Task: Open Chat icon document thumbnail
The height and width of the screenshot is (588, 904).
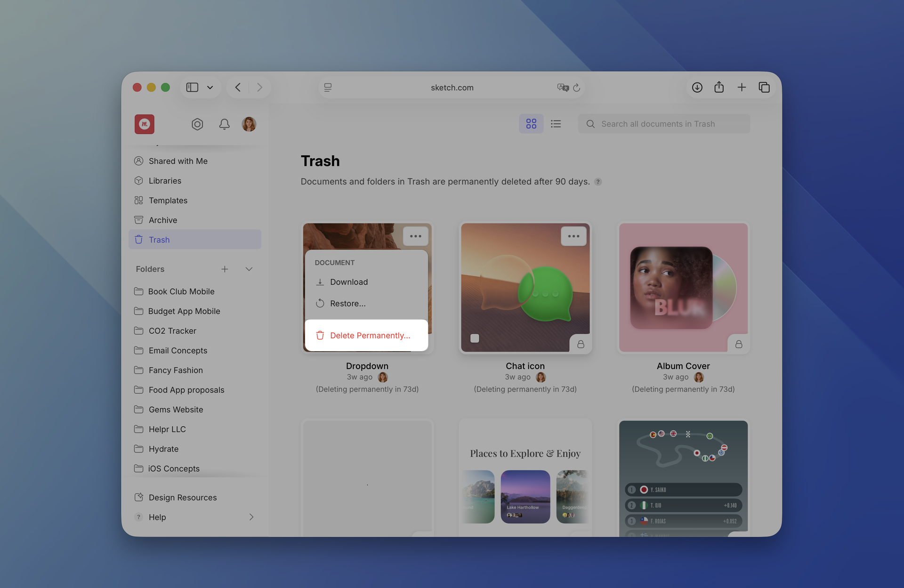Action: coord(525,288)
